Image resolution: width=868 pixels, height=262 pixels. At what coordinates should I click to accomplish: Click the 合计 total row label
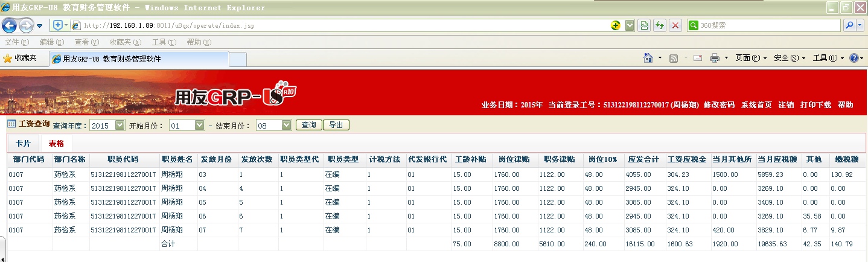(x=168, y=244)
